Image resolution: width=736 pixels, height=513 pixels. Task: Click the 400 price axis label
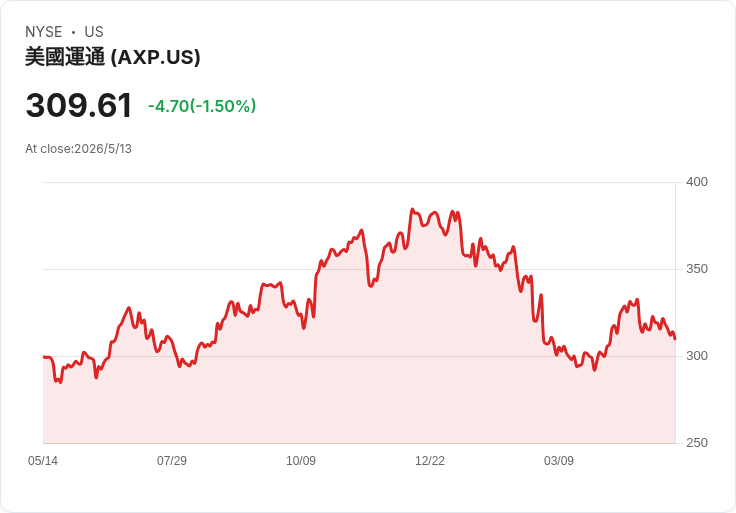click(x=697, y=182)
